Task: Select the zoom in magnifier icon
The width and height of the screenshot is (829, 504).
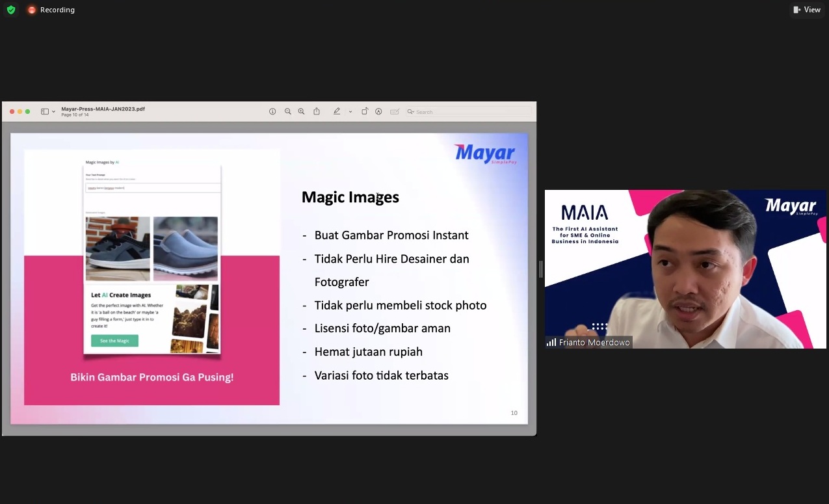Action: tap(301, 111)
